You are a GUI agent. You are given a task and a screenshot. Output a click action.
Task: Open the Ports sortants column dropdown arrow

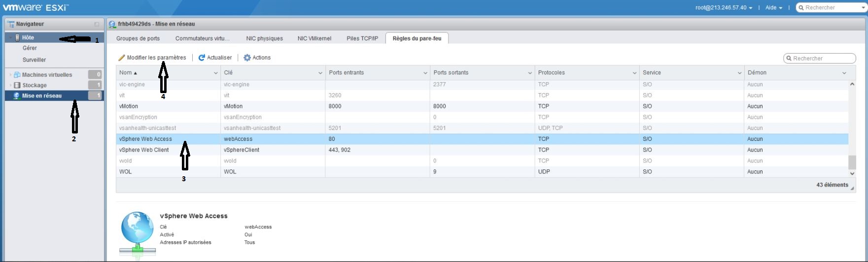(530, 73)
